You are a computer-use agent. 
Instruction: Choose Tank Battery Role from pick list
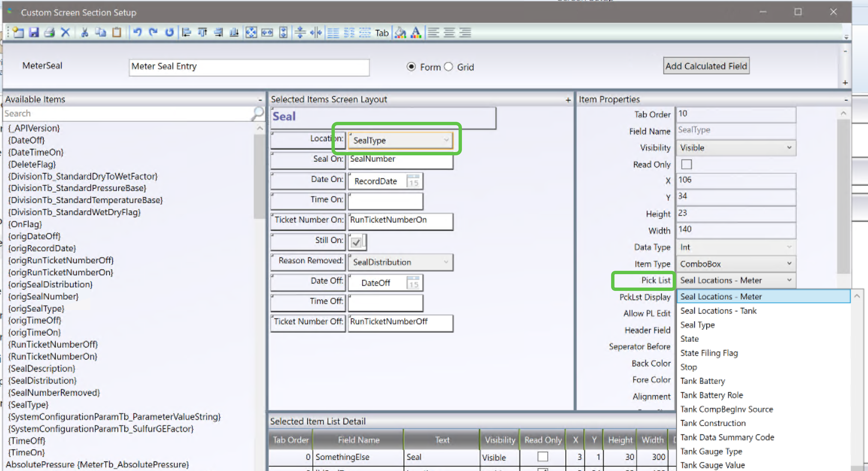[x=711, y=395]
